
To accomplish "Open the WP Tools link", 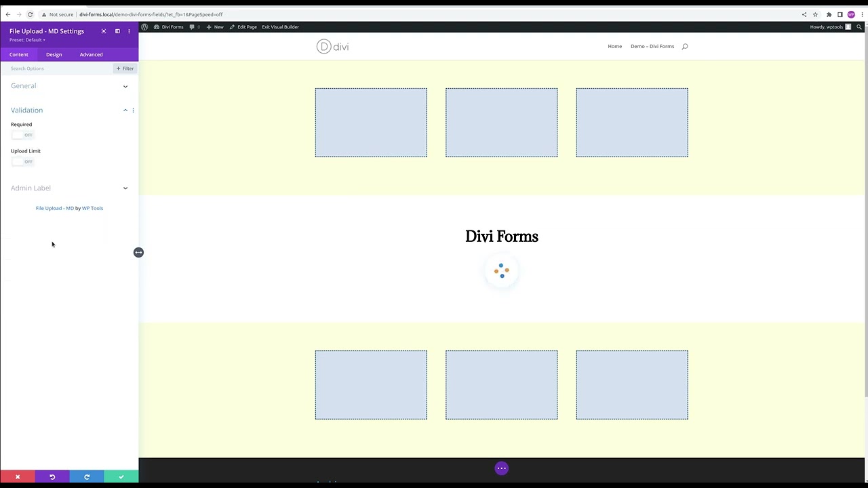I will [x=92, y=208].
